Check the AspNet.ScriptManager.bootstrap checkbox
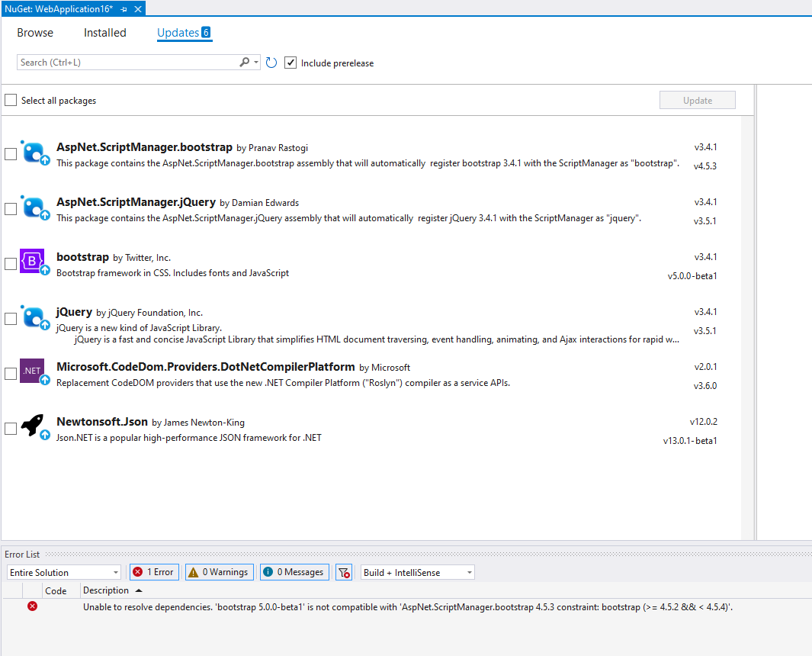The height and width of the screenshot is (656, 812). coord(11,154)
